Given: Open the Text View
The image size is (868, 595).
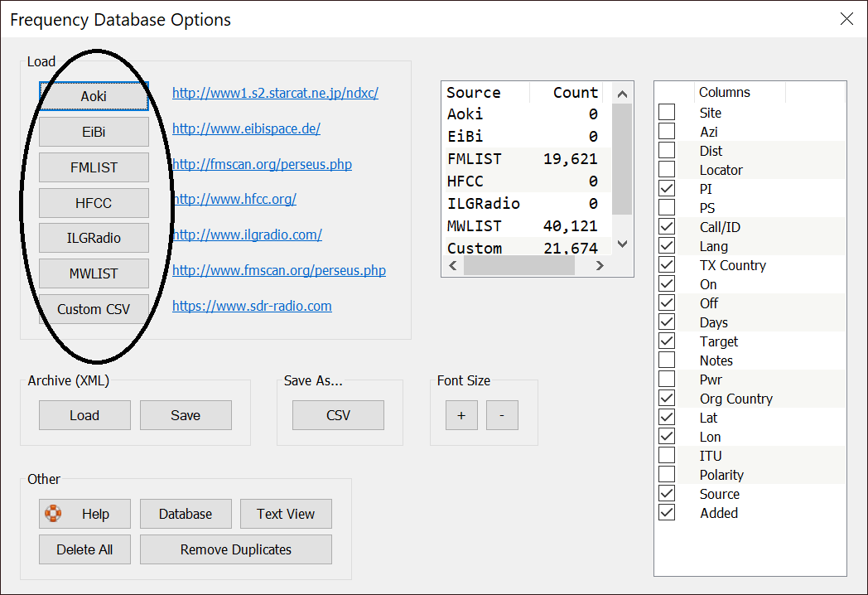Looking at the screenshot, I should (x=286, y=514).
